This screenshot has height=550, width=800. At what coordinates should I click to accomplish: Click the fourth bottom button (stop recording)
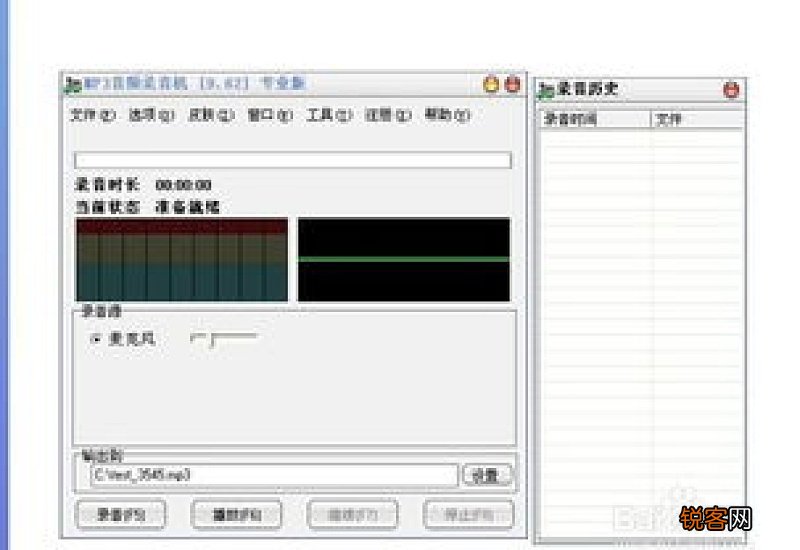[x=468, y=514]
